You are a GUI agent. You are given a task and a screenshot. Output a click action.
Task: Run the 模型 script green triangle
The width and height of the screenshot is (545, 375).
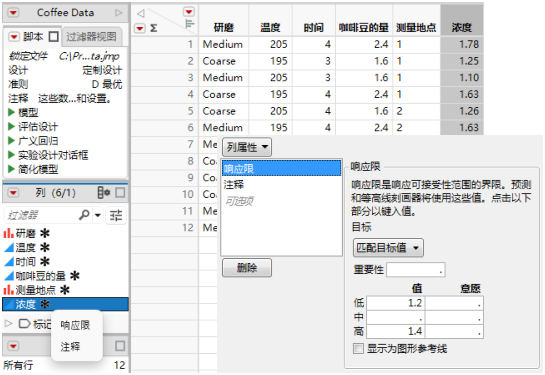point(11,112)
